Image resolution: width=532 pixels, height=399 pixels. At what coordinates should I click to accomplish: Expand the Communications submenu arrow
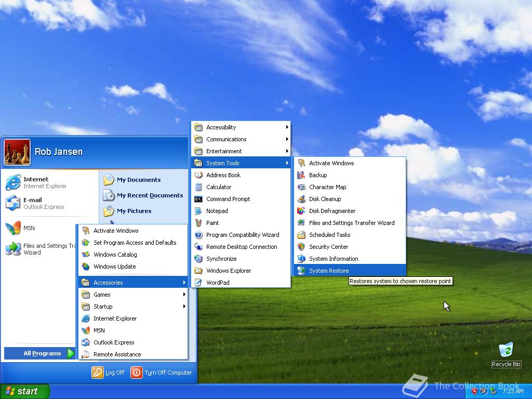pyautogui.click(x=287, y=139)
